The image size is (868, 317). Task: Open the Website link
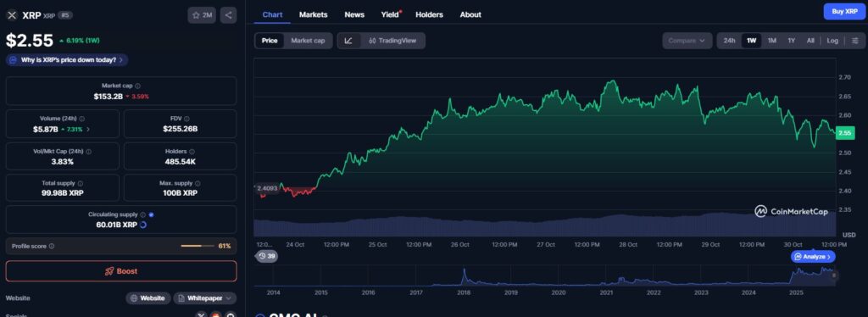(148, 298)
